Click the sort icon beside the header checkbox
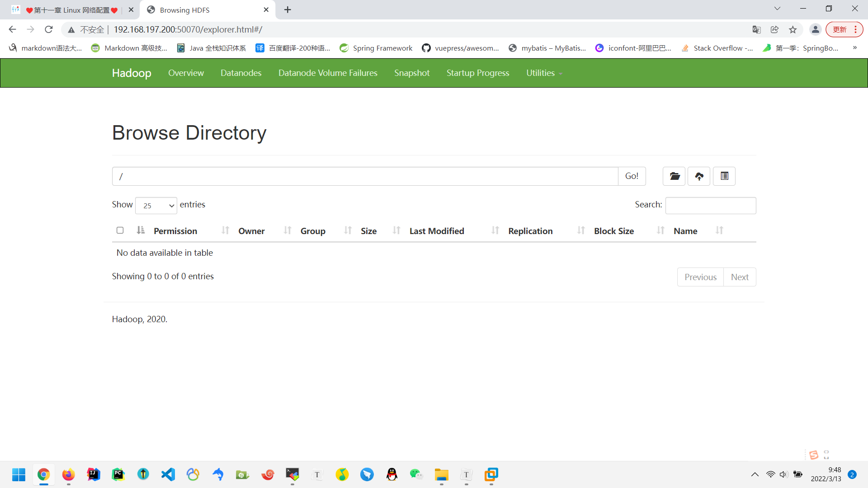The height and width of the screenshot is (488, 868). 141,230
